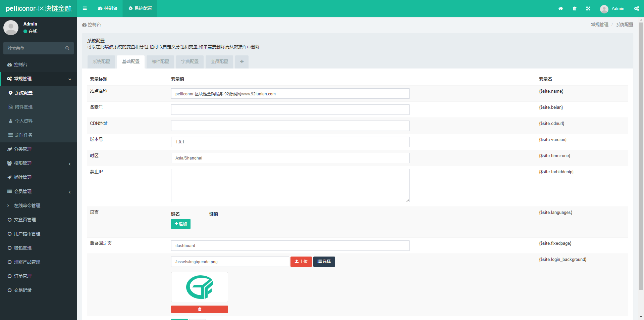
Task: Open 控制台 in the sidebar
Action: (39, 64)
